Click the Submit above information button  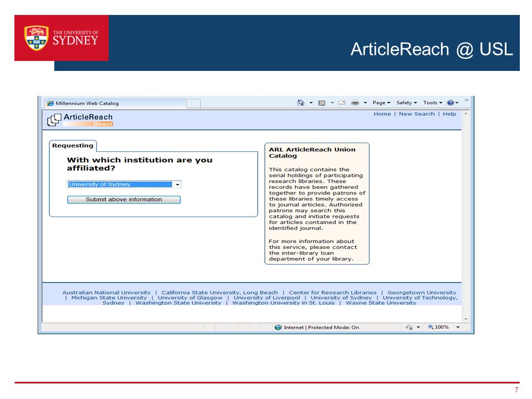click(x=124, y=199)
